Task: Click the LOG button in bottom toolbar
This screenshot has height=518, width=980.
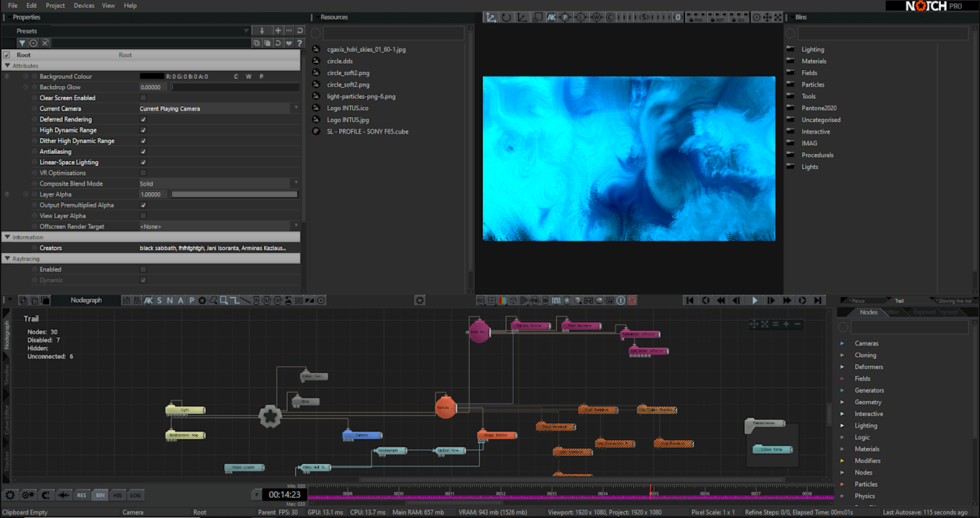Action: pyautogui.click(x=135, y=495)
